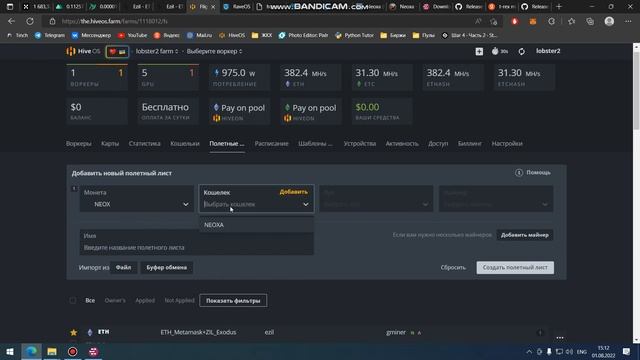Screen dimensions: 640x360
Task: Switch to Статистика tab
Action: [144, 144]
